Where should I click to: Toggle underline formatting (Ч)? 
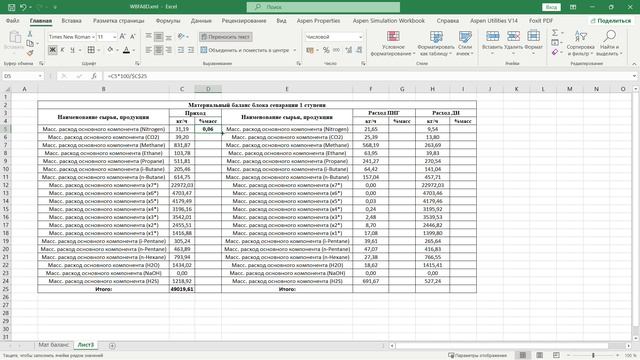point(72,50)
